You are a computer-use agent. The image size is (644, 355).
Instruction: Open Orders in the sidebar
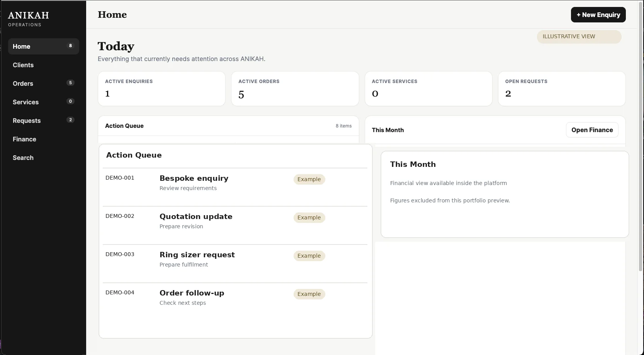pyautogui.click(x=43, y=83)
